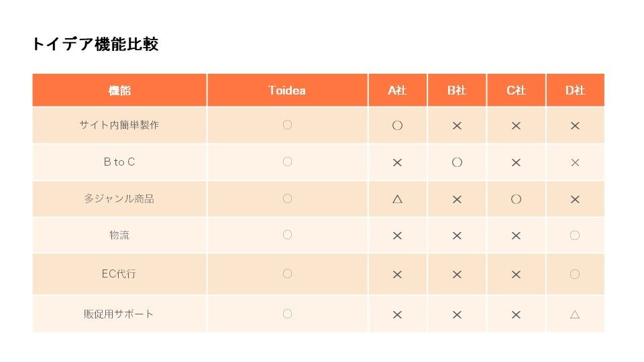Click the triangle in D社's 販促用サポート cell
The width and height of the screenshot is (644, 362).
pos(575,314)
